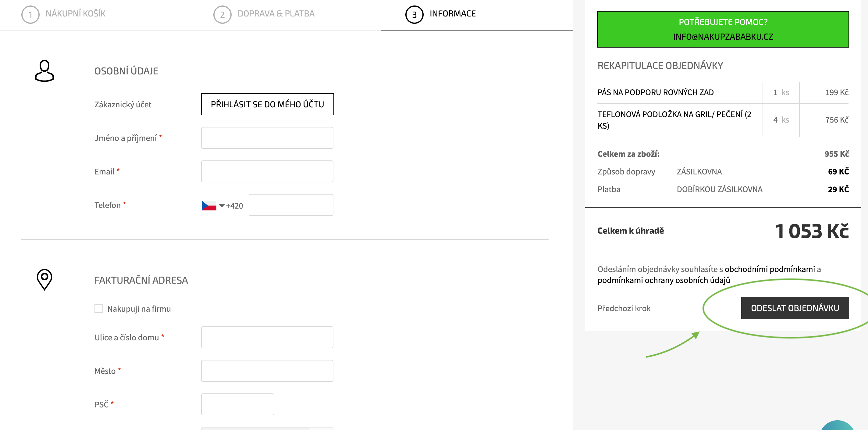Click the Celkem k úhradě label
868x430 pixels.
(631, 231)
